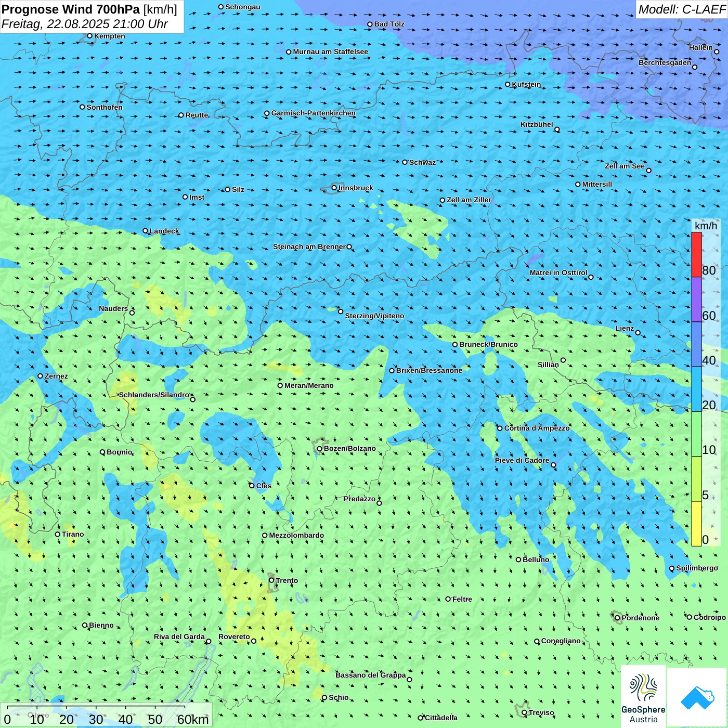Select the "Zernez" city label
This screenshot has width=728, height=728.
pos(56,376)
